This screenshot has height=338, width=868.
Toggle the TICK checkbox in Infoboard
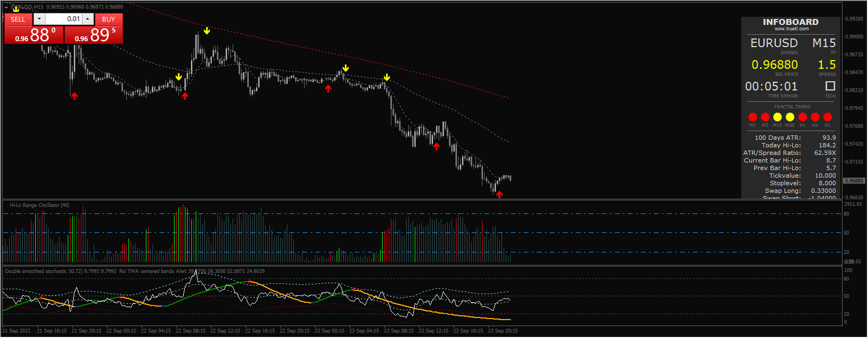830,86
